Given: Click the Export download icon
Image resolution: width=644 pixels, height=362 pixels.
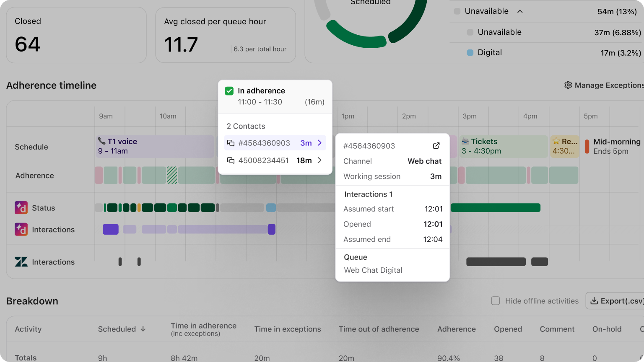Looking at the screenshot, I should pos(594,301).
